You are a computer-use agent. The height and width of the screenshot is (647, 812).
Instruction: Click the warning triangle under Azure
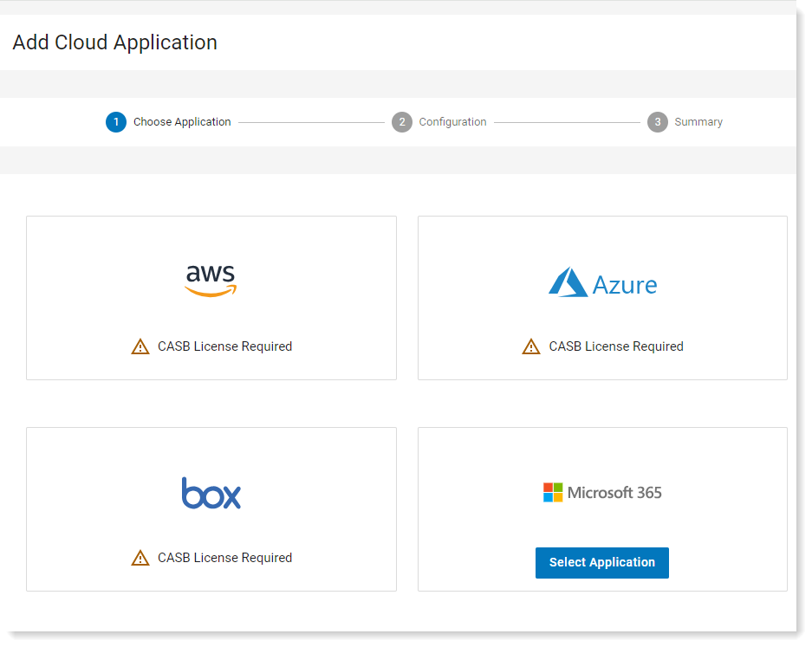coord(531,346)
